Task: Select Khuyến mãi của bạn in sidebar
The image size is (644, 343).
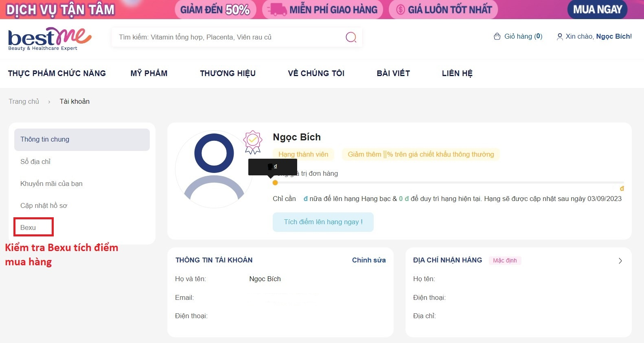Action: pos(51,184)
